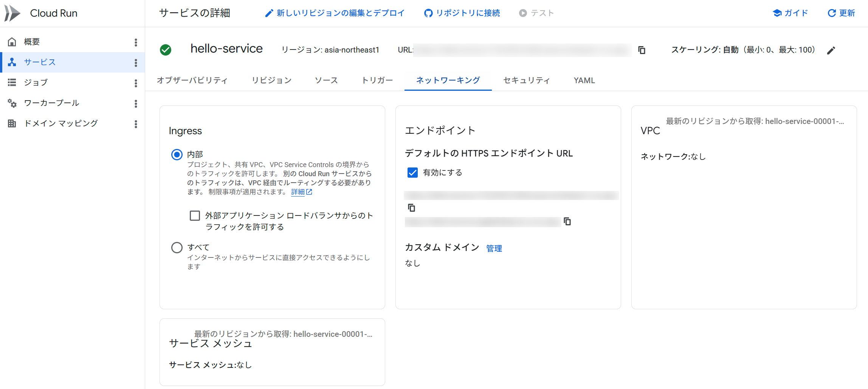Viewport: 868px width, 389px height.
Task: Open the ガイド link
Action: (x=790, y=13)
